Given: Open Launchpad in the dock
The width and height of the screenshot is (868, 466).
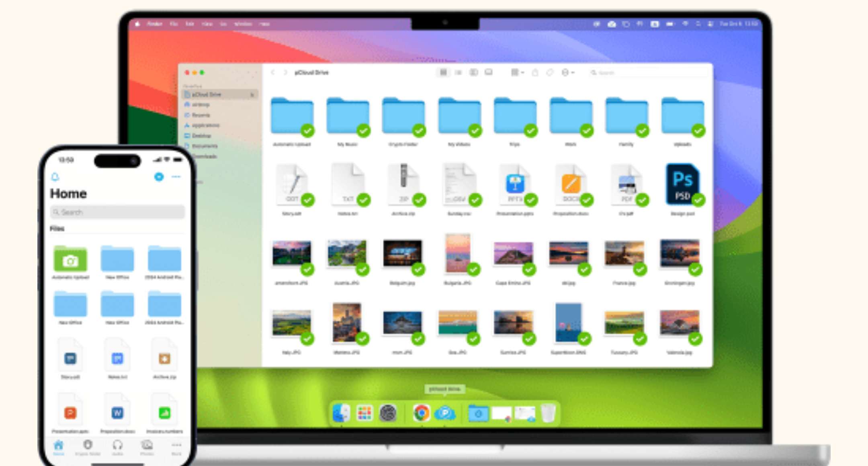Looking at the screenshot, I should coord(364,413).
